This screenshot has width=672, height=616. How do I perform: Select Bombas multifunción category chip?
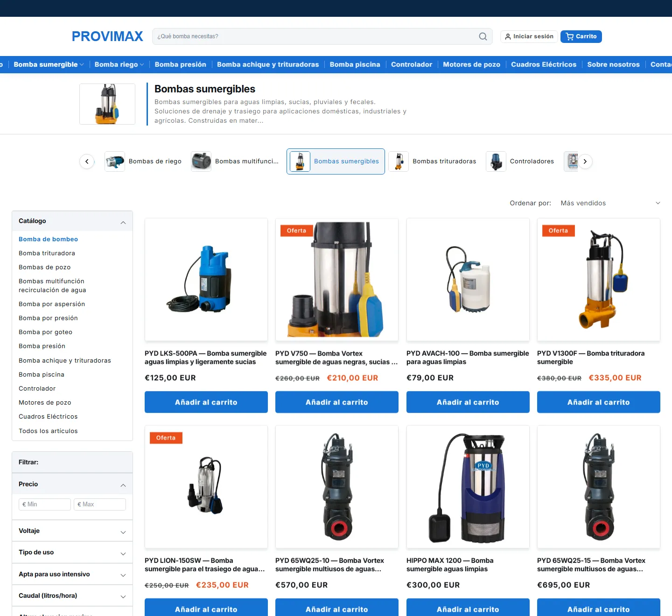pyautogui.click(x=235, y=161)
